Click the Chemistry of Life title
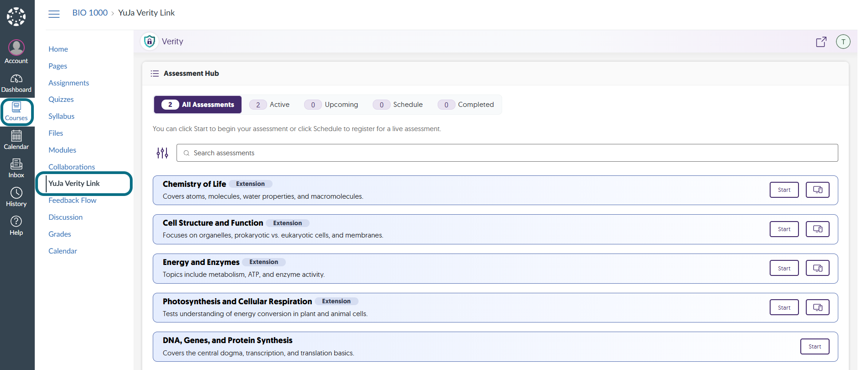 [194, 184]
